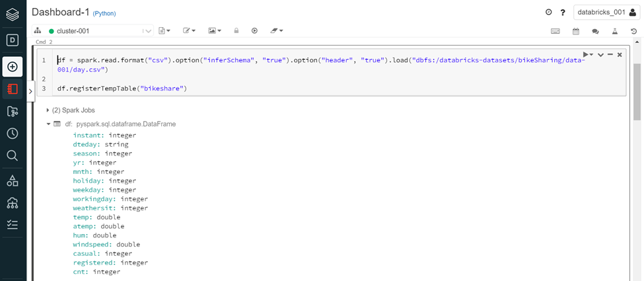Open the Help question mark icon

click(x=563, y=13)
